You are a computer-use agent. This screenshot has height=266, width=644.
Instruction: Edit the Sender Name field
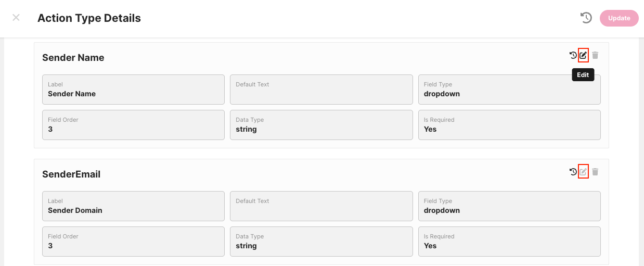pyautogui.click(x=583, y=55)
